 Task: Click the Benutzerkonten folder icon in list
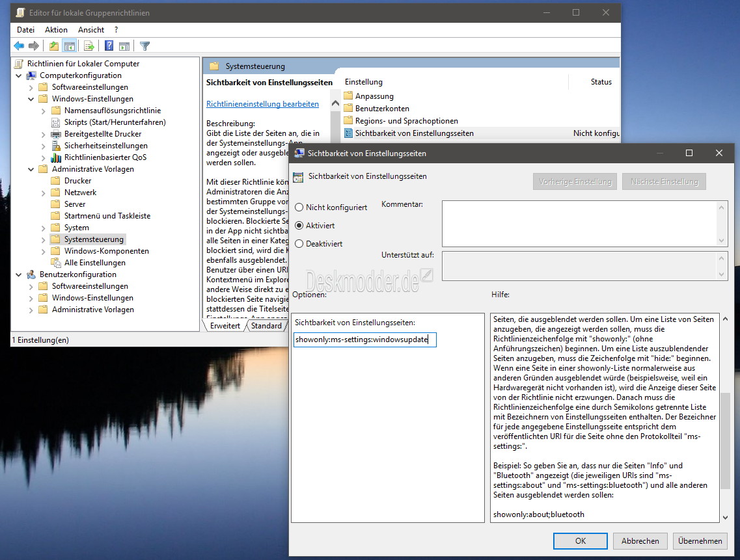pos(348,108)
